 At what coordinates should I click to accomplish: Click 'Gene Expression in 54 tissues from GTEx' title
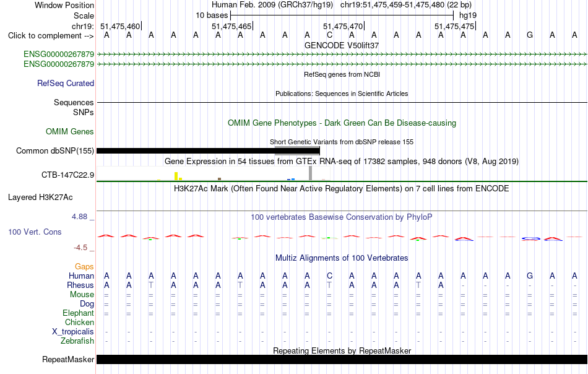(x=342, y=162)
